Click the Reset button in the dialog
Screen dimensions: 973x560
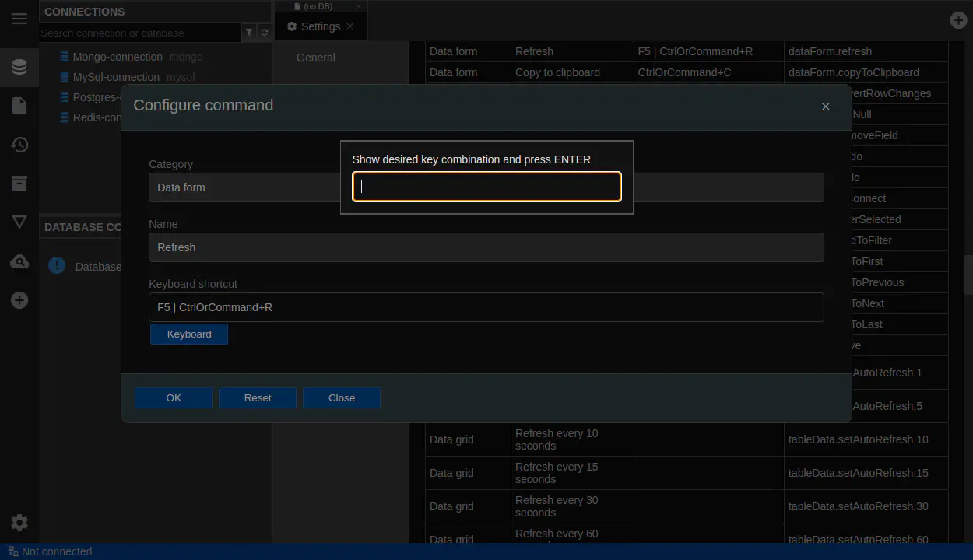pos(258,398)
